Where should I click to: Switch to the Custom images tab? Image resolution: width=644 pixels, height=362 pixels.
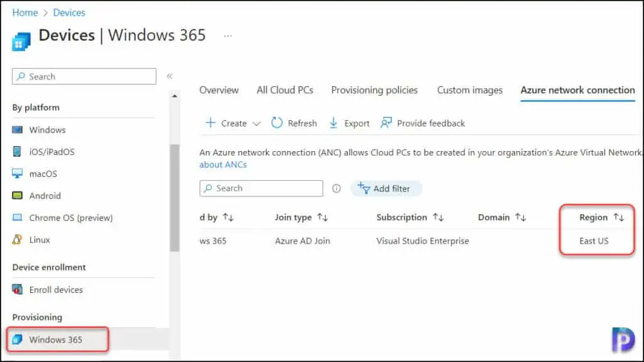470,90
